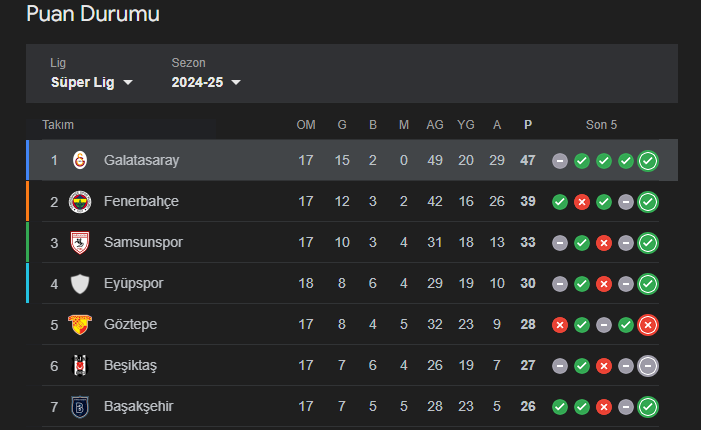Click Göztepe's latest loss result icon
The image size is (701, 430).
(x=648, y=325)
